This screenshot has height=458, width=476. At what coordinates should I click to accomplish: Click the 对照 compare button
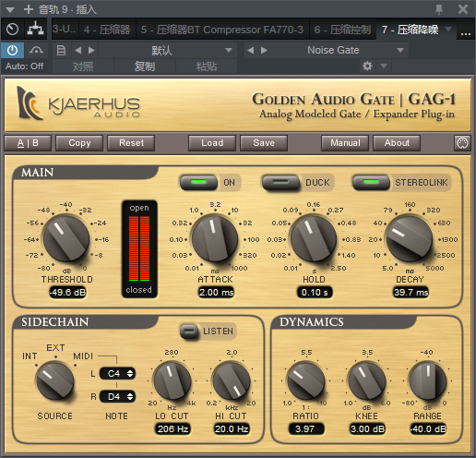click(83, 66)
